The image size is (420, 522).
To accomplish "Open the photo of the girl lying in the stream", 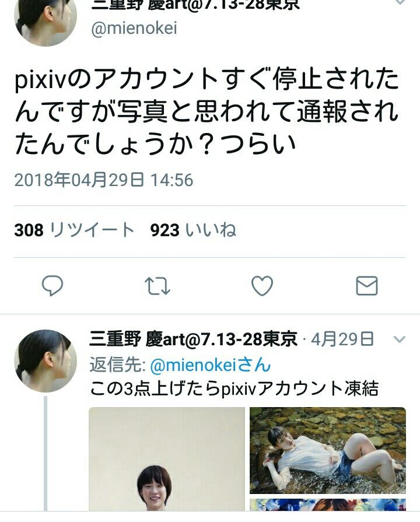I will (328, 450).
